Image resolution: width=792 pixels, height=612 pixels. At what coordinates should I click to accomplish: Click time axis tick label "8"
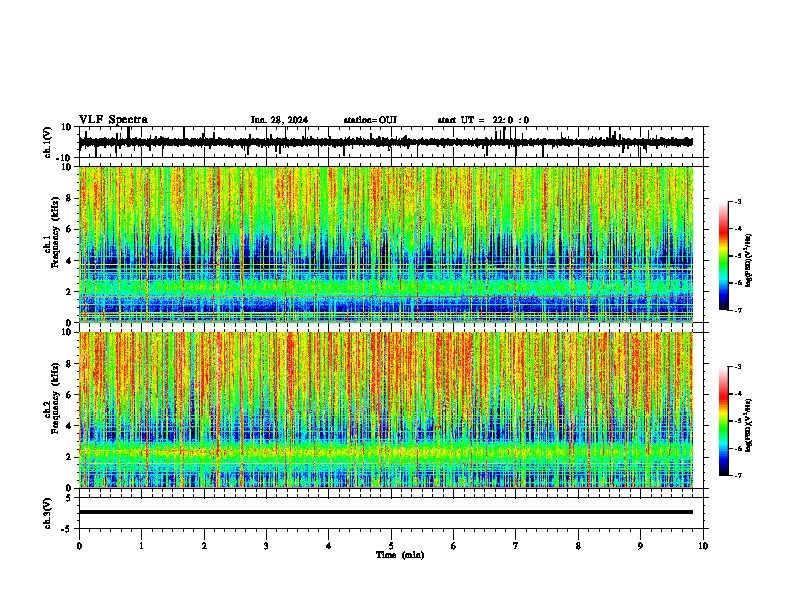(x=578, y=546)
